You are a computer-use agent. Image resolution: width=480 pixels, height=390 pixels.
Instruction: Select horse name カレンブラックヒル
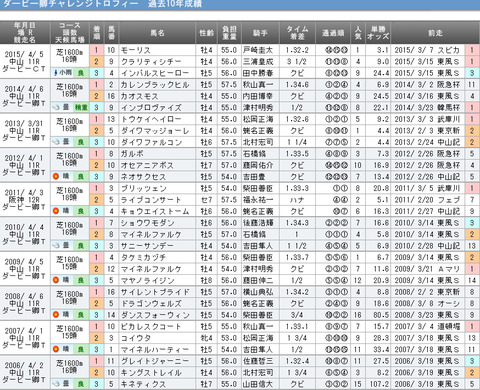click(155, 85)
